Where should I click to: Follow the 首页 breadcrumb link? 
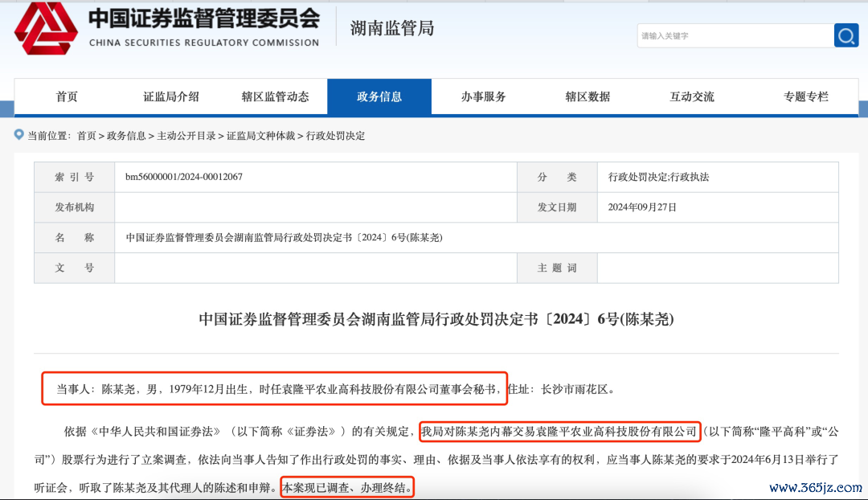pos(86,136)
